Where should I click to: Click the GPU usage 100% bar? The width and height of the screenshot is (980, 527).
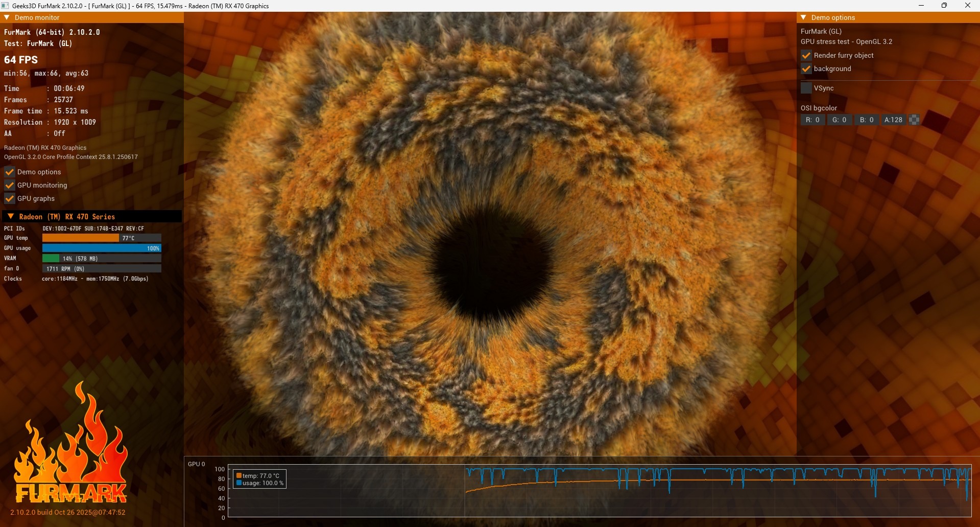[102, 248]
